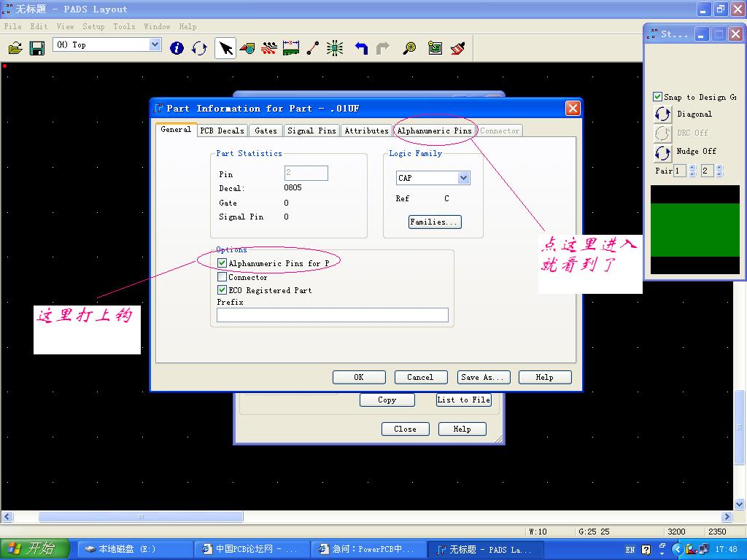The image size is (747, 560).
Task: Click the Undo arrow icon
Action: 361,47
